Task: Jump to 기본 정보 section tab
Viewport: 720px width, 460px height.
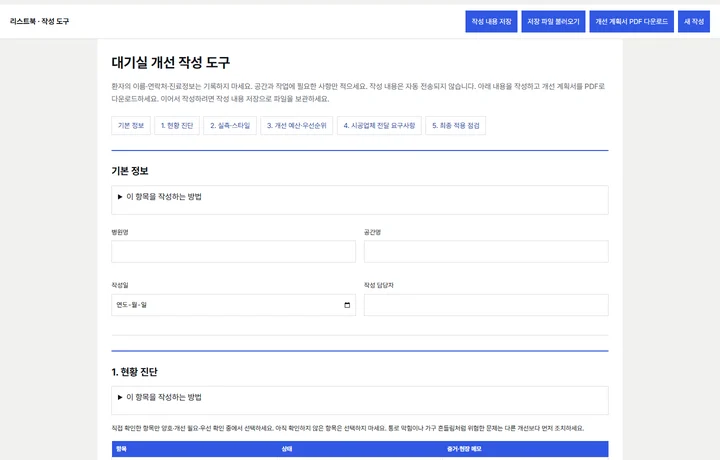Action: (x=131, y=125)
